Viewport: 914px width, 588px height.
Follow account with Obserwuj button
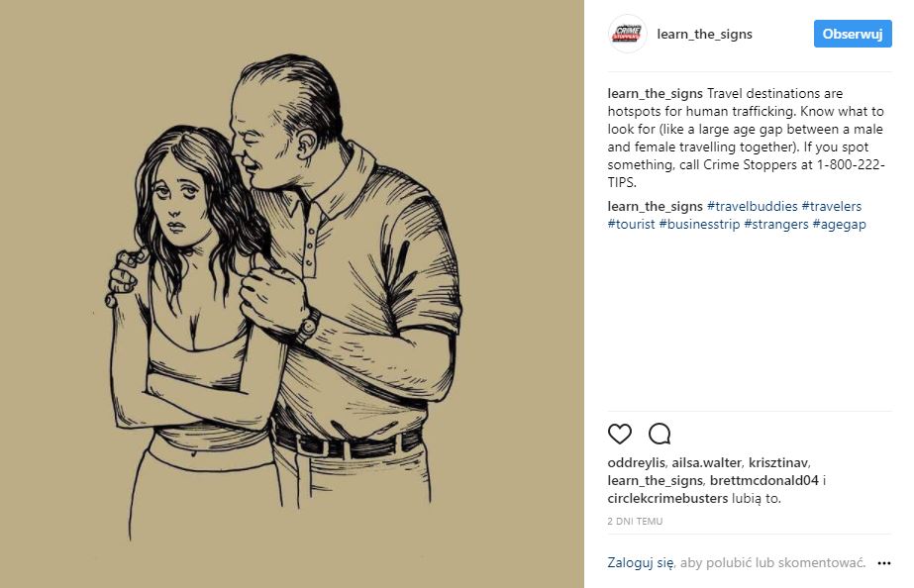[853, 34]
